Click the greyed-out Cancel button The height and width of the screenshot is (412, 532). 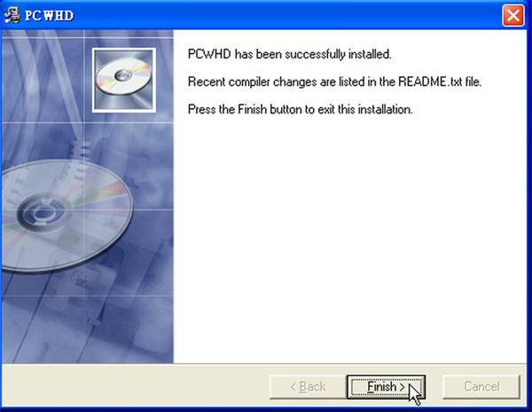[481, 386]
